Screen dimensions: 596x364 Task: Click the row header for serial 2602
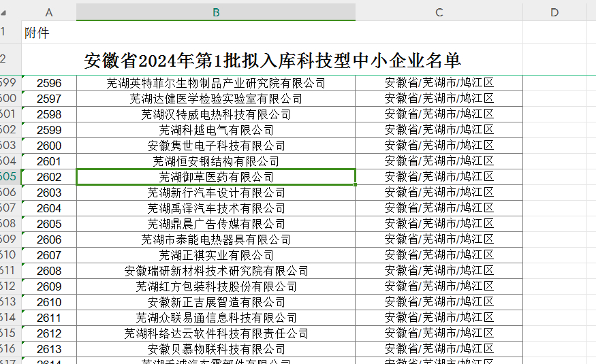tap(10, 177)
